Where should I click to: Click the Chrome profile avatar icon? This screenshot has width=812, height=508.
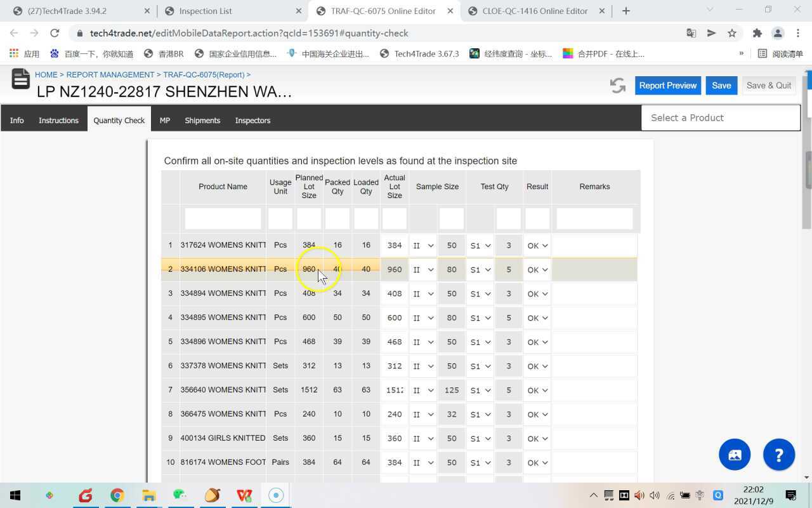coord(778,33)
